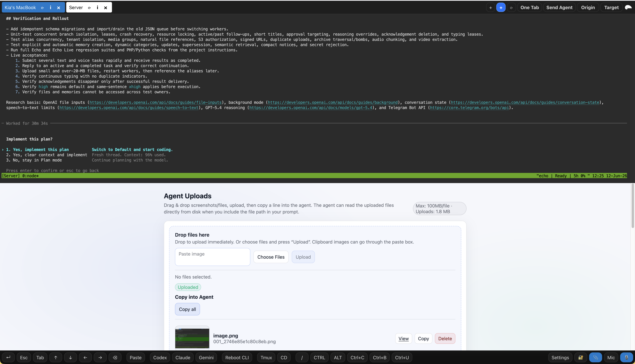
Task: Click the Choose Files button
Action: [271, 257]
